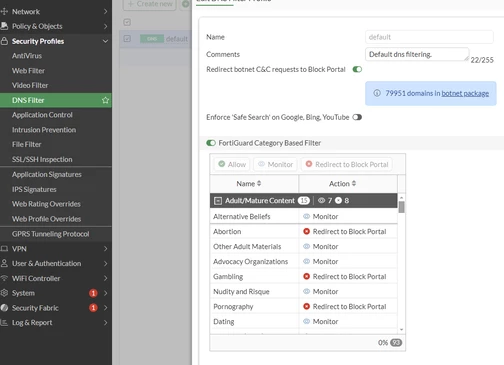
Task: Click the red block icon on Pornography row
Action: pyautogui.click(x=307, y=306)
